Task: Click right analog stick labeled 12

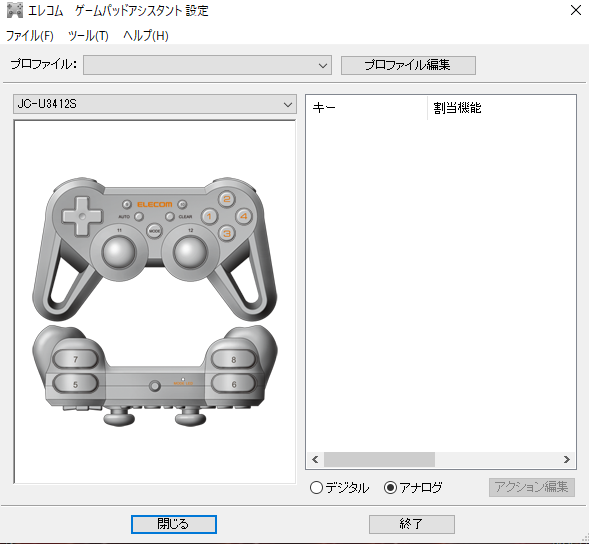Action: (x=190, y=252)
